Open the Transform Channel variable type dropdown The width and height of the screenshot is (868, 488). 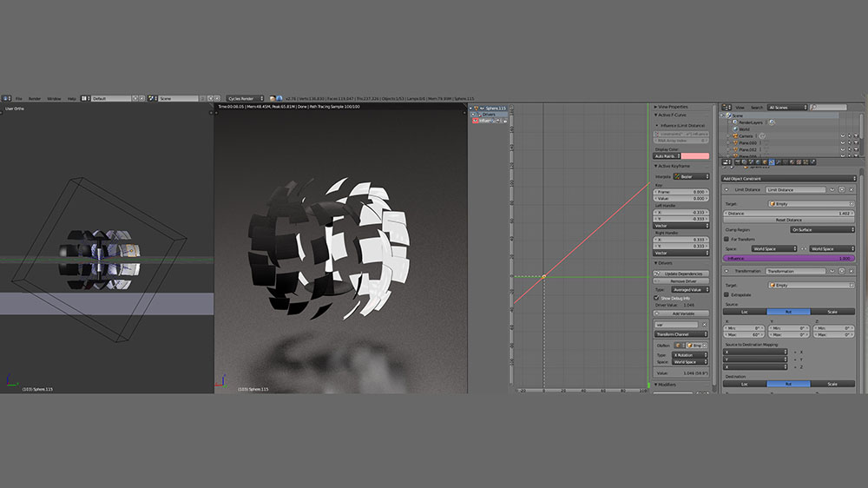click(x=681, y=334)
